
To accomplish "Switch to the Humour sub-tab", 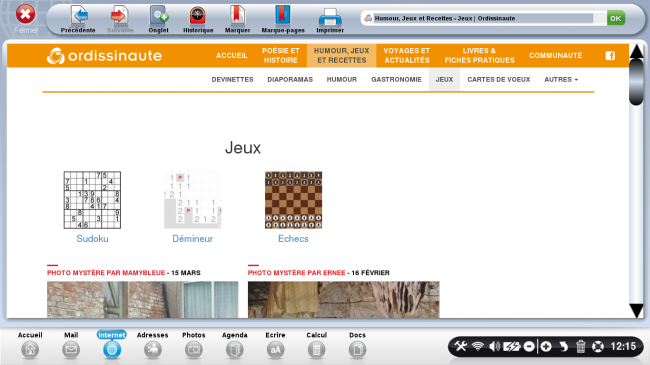I will 342,79.
